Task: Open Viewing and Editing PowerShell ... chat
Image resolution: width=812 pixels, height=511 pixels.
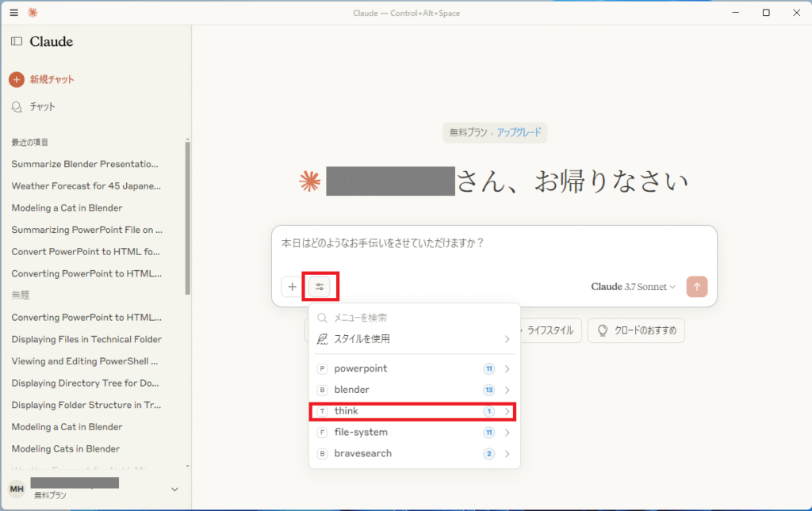Action: click(x=84, y=361)
